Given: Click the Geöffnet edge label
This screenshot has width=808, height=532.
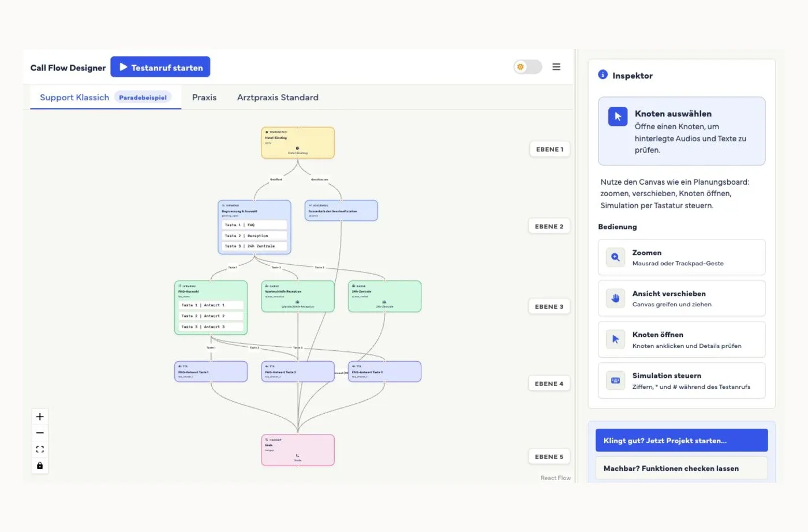Looking at the screenshot, I should click(x=276, y=179).
